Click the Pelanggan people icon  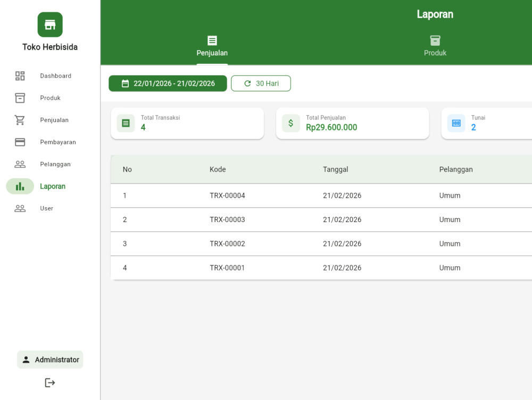(20, 164)
